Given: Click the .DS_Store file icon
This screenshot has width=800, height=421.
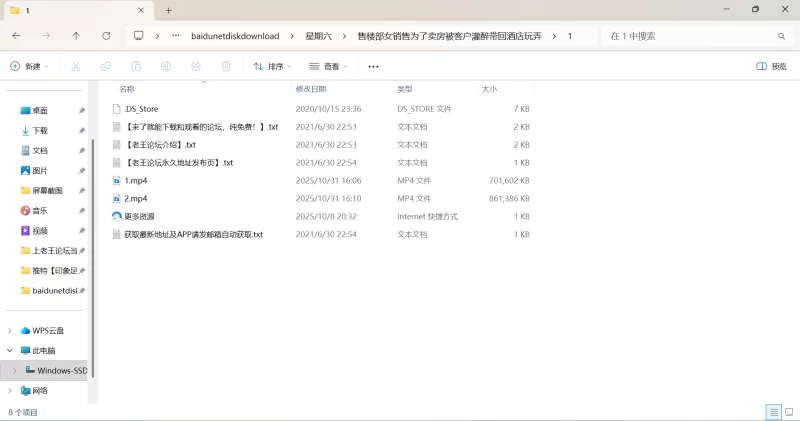Looking at the screenshot, I should pyautogui.click(x=116, y=109).
